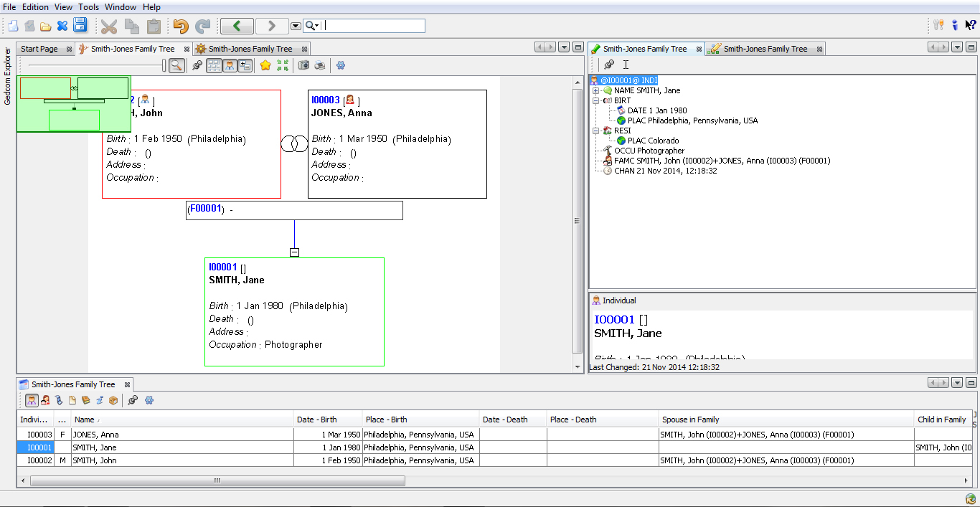Screen dimensions: 980x507
Task: Toggle the plus/minus expand mode in tree toolbar
Action: [x=245, y=65]
